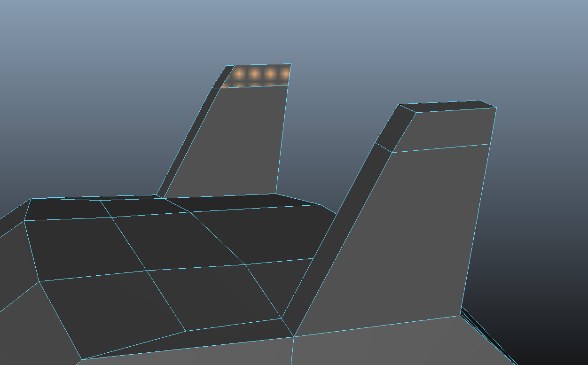Image resolution: width=588 pixels, height=365 pixels.
Task: Click the top cap face of the right fin
Action: click(447, 106)
